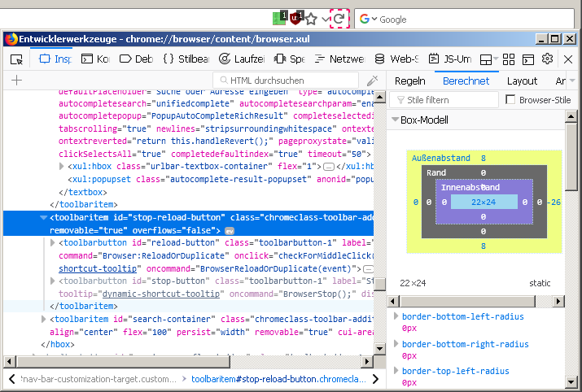Click the element picker icon
Viewport: 582px width, 392px height.
pos(16,59)
